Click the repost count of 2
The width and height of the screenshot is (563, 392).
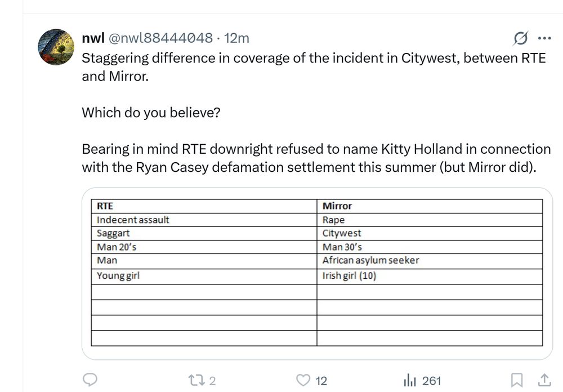212,381
